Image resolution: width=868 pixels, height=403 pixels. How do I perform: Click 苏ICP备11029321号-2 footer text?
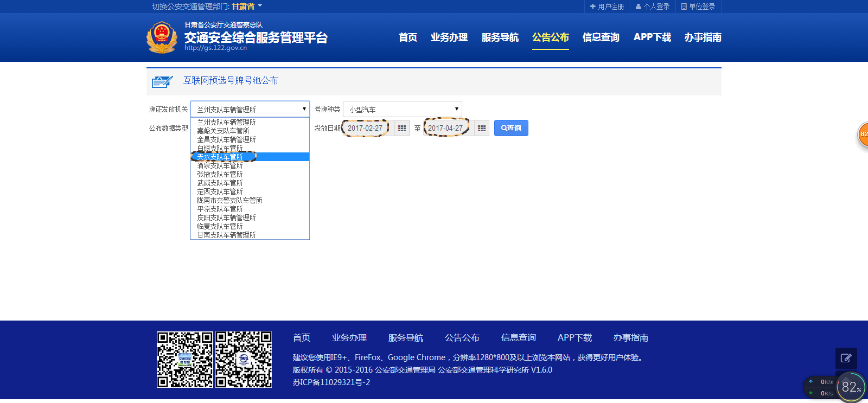[331, 382]
